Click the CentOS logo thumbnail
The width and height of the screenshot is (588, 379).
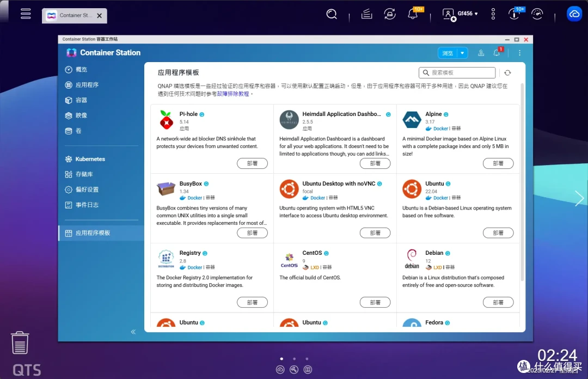(289, 260)
